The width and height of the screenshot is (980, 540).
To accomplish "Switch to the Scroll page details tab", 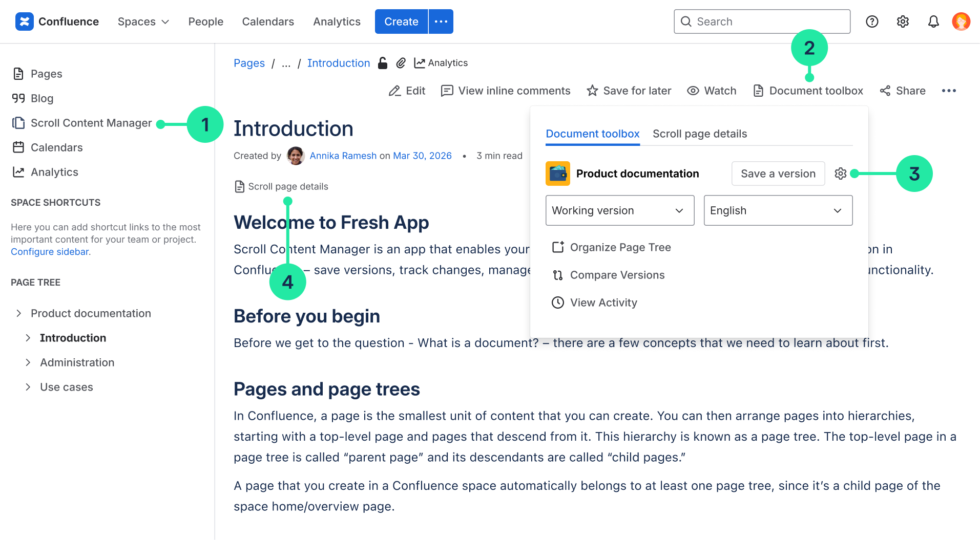I will click(700, 134).
